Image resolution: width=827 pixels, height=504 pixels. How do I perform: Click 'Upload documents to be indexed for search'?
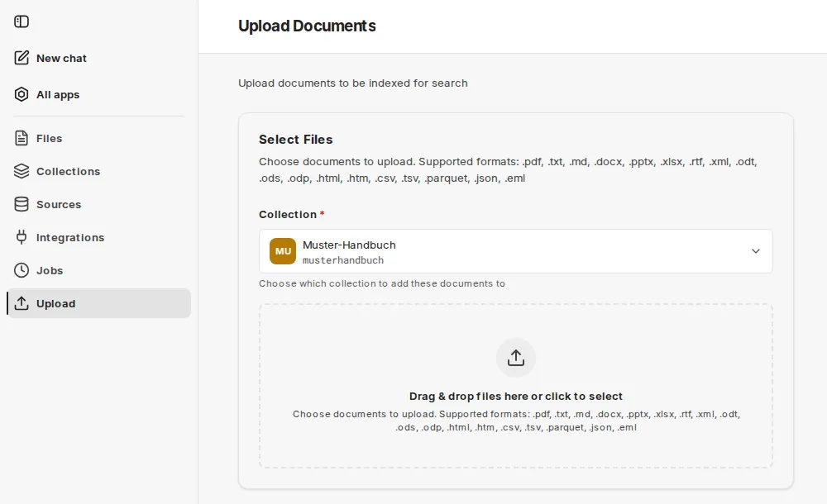(353, 83)
